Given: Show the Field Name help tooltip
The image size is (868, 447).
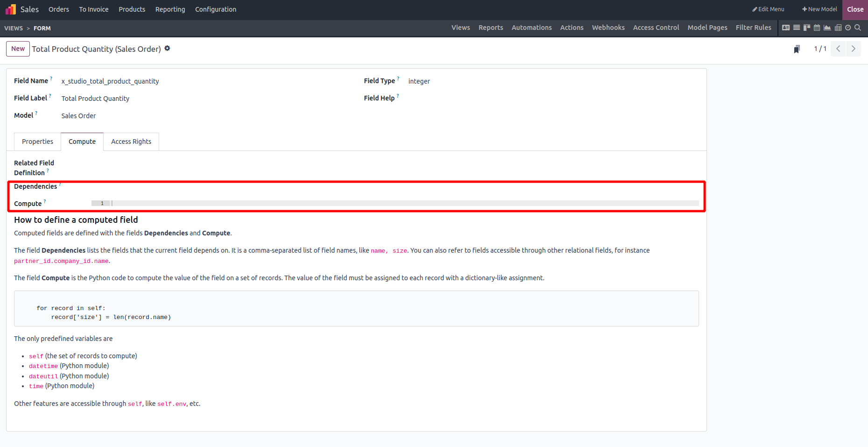Looking at the screenshot, I should [51, 78].
